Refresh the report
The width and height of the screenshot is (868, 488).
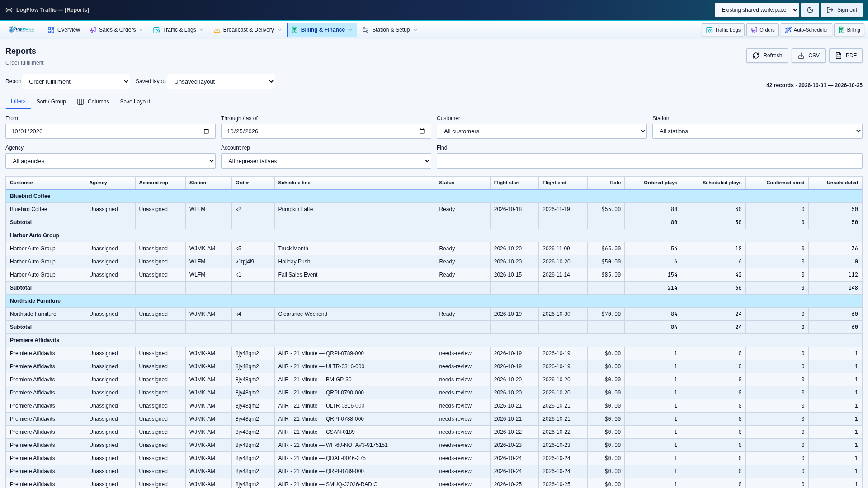767,56
